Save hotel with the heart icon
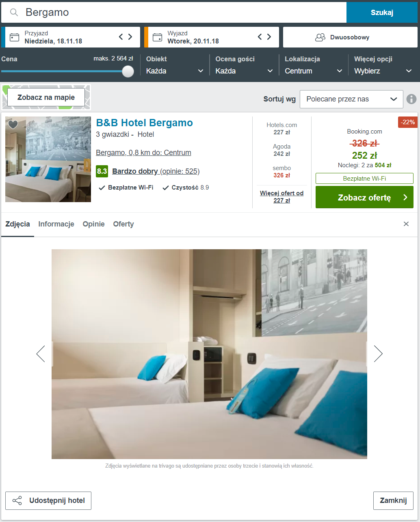Viewport: 420px width, 522px height. (x=13, y=124)
